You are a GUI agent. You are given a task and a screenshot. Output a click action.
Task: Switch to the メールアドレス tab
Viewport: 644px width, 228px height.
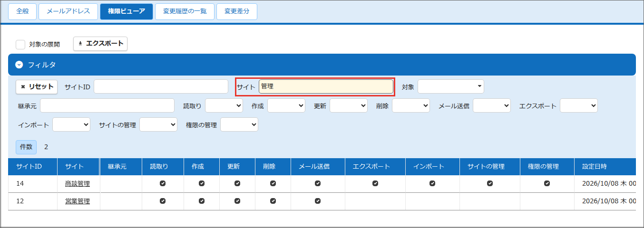[68, 11]
